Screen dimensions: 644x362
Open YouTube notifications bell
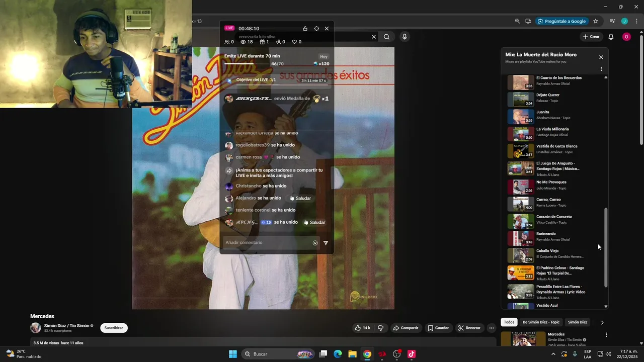point(611,37)
